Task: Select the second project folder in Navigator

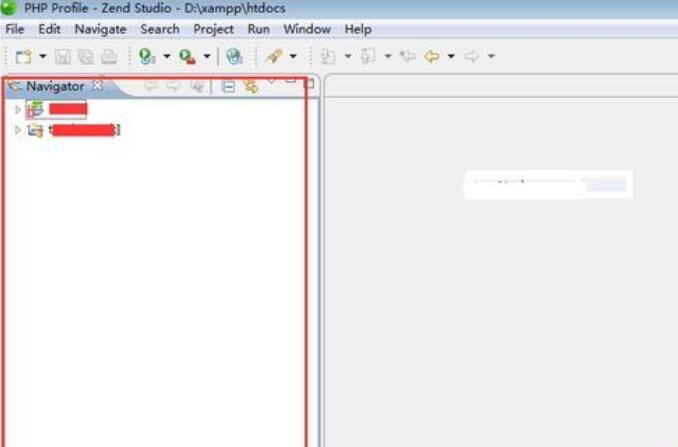Action: point(74,130)
